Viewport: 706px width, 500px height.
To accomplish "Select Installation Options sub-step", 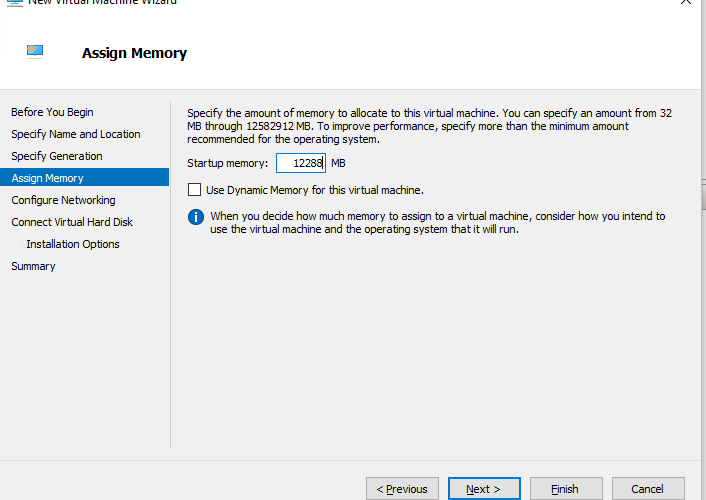I will pos(72,244).
